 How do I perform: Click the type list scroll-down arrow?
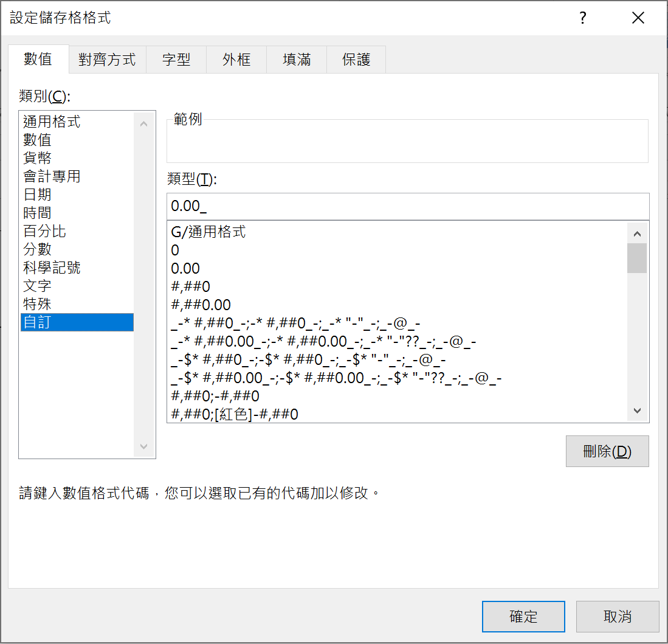[x=637, y=410]
